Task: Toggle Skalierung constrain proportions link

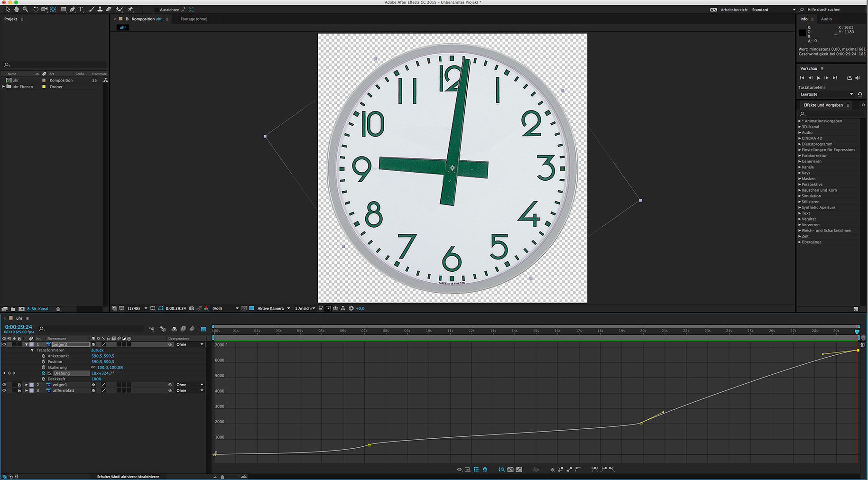Action: [x=93, y=367]
